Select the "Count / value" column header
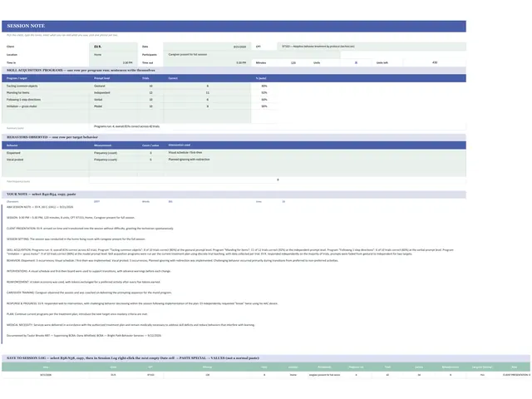The height and width of the screenshot is (399, 532). [150, 145]
